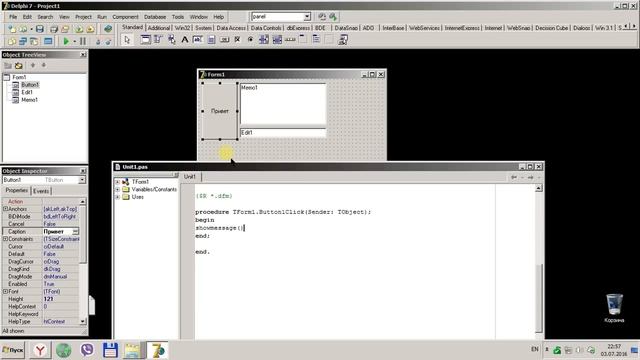This screenshot has height=360, width=640.
Task: Open Yandex browser from taskbar
Action: coord(40,350)
